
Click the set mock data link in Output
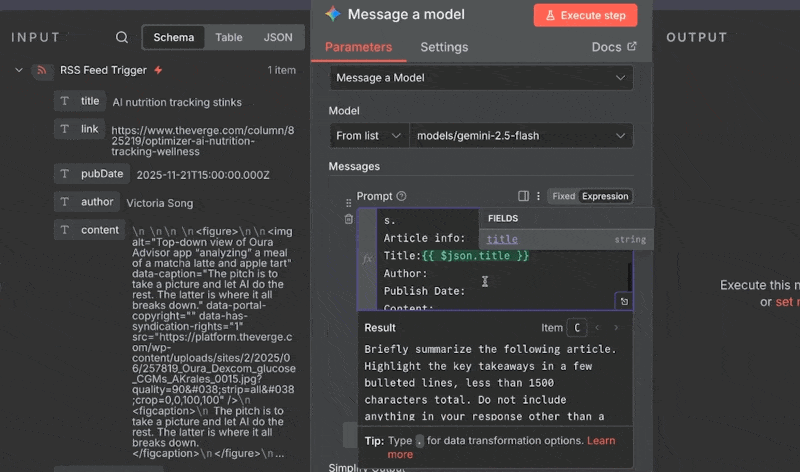787,302
